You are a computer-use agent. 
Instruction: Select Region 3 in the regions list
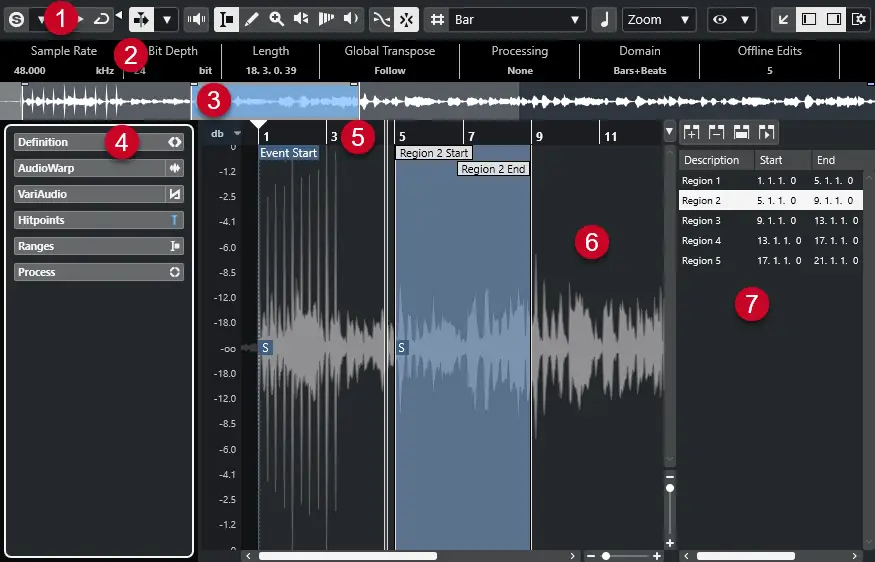pyautogui.click(x=771, y=220)
